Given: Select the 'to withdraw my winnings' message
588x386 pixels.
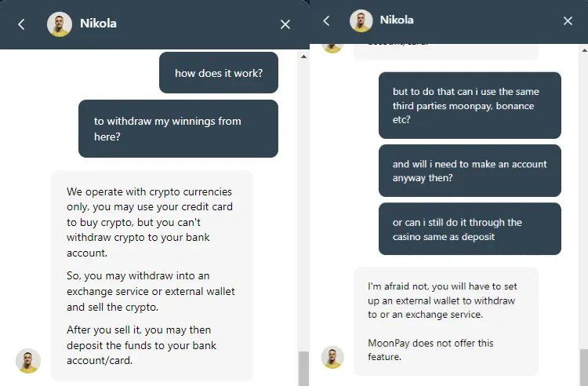Looking at the screenshot, I should (178, 129).
